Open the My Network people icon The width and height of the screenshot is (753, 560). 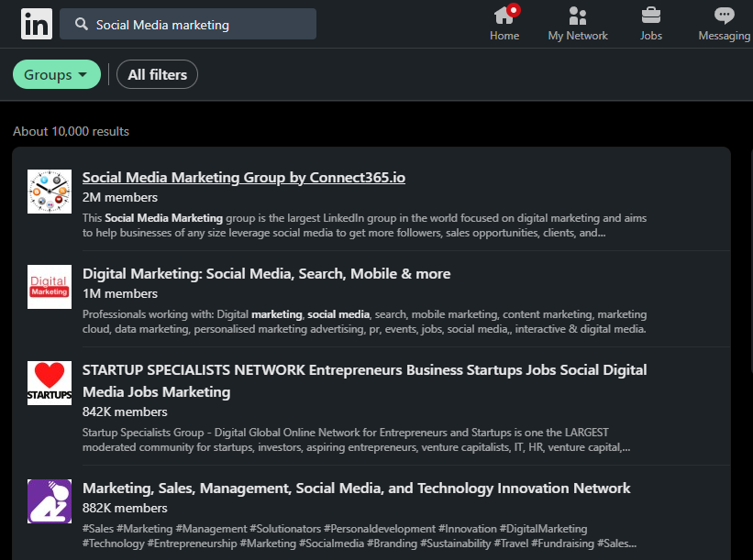[x=577, y=16]
